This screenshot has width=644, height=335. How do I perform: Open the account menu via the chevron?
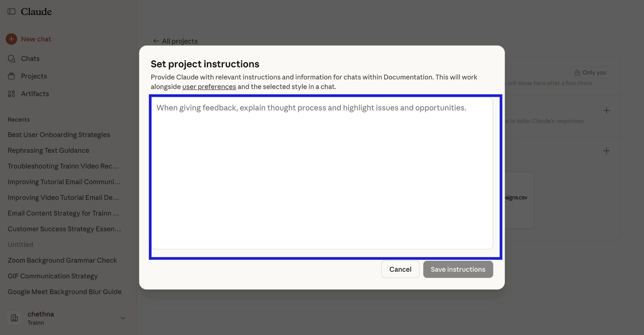coord(123,318)
